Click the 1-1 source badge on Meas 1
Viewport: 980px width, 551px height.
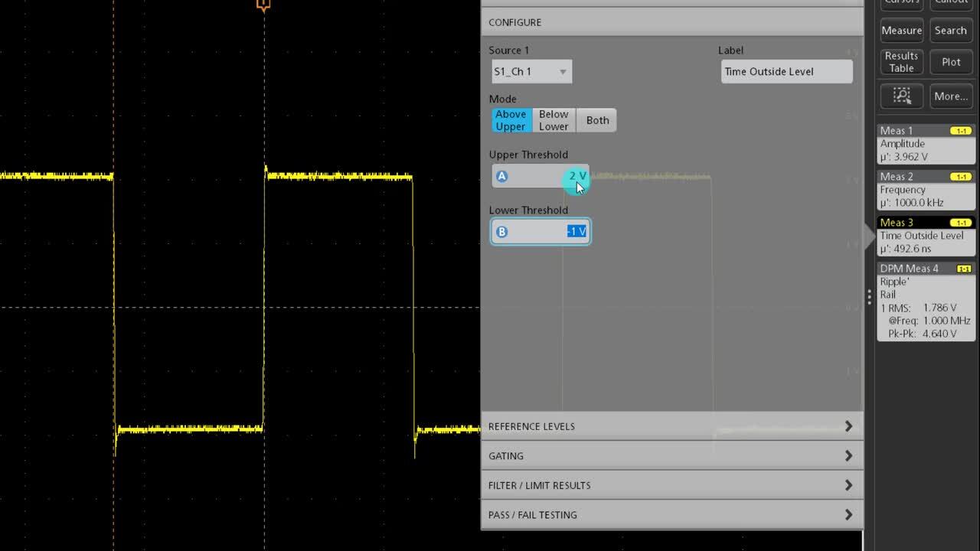(x=963, y=130)
